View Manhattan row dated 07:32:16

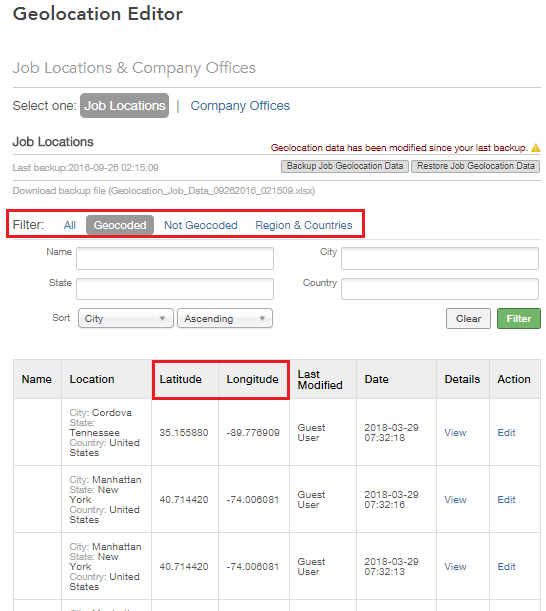coord(455,500)
